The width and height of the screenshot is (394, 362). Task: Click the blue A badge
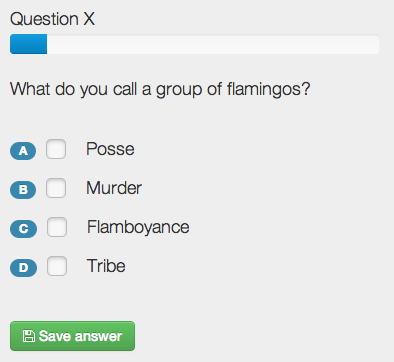(x=23, y=151)
